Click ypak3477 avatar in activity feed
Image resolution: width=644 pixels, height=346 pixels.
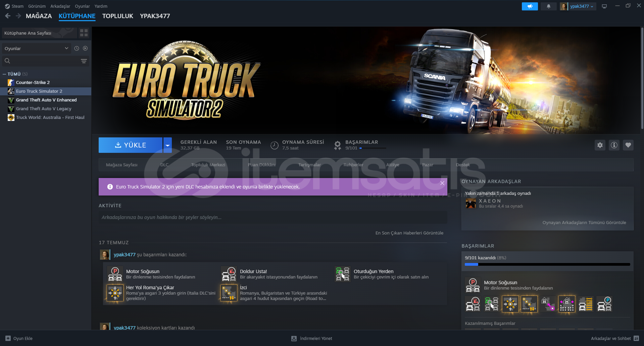coord(105,255)
